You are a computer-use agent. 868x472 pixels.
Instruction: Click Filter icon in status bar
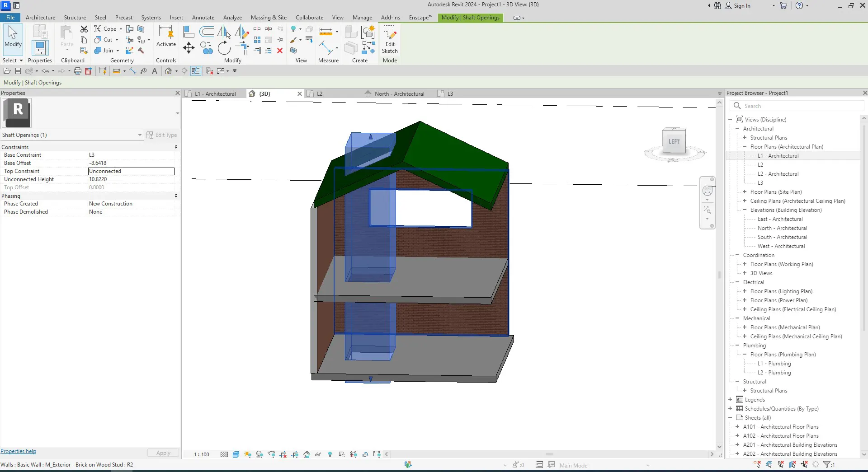pyautogui.click(x=827, y=464)
